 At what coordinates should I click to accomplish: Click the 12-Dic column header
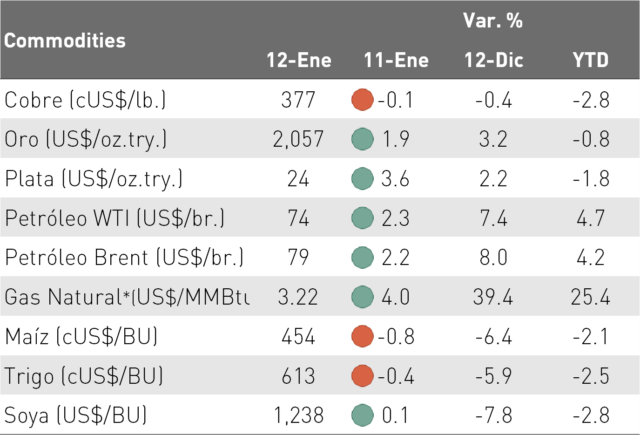[x=494, y=60]
